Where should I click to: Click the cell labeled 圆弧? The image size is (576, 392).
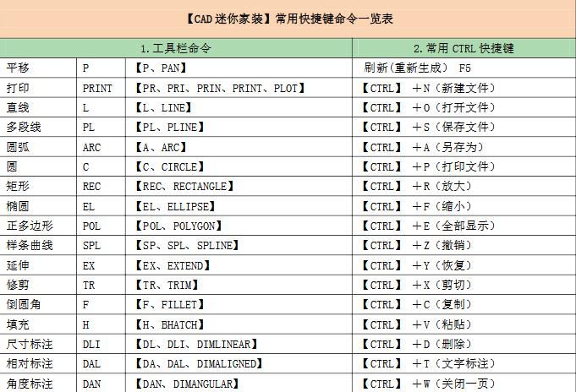pyautogui.click(x=38, y=147)
